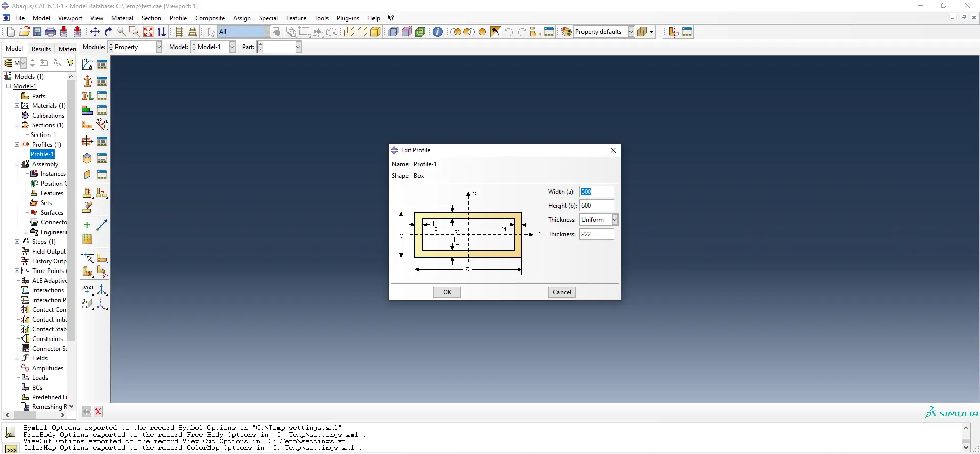
Task: Open the empty Part dropdown
Action: click(x=279, y=47)
